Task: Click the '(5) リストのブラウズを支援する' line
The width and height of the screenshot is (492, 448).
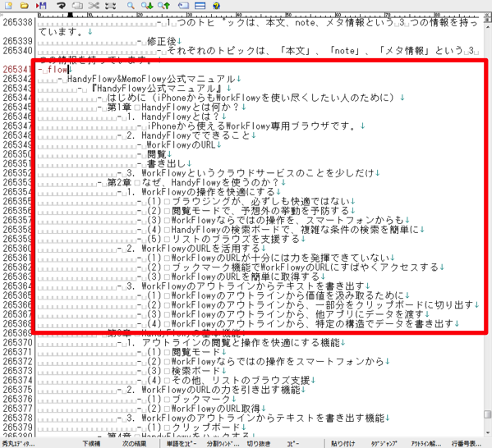Action: [223, 239]
